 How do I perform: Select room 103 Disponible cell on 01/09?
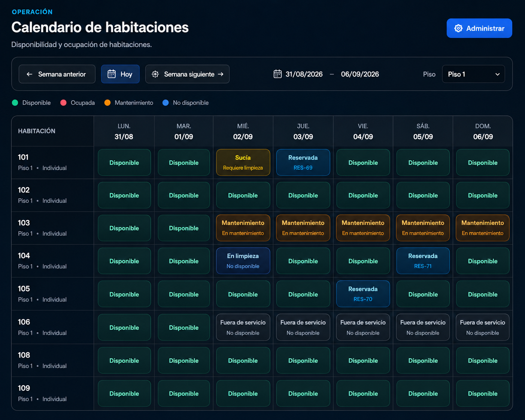[x=184, y=228]
